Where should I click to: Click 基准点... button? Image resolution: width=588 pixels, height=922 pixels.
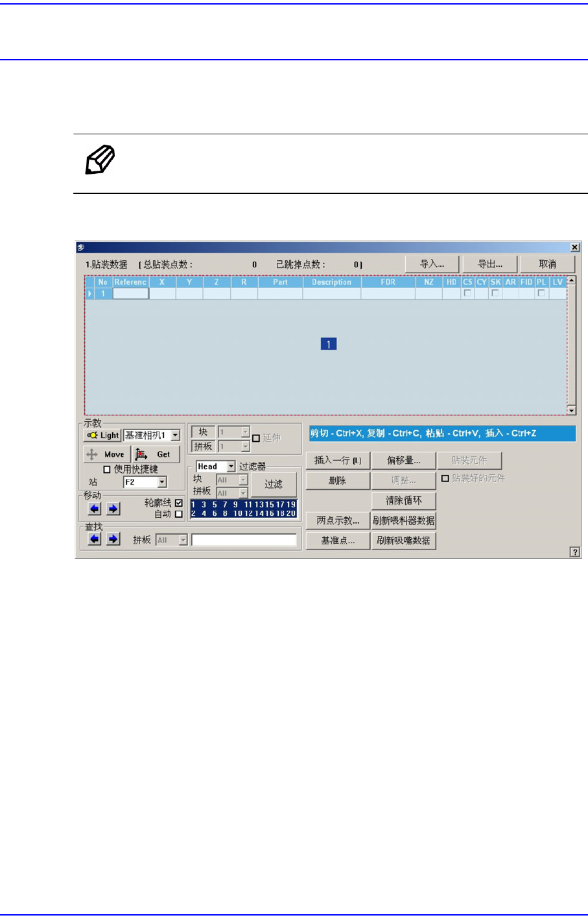(338, 540)
